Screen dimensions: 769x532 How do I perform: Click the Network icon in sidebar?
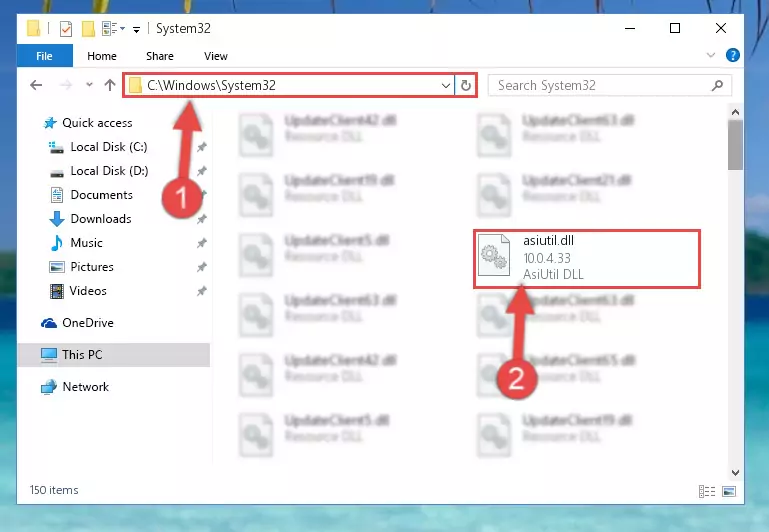pyautogui.click(x=49, y=387)
